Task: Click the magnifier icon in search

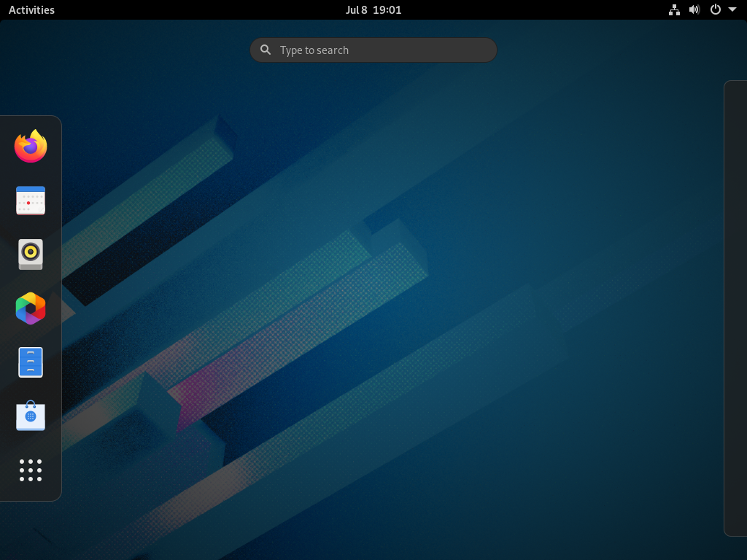Action: pos(266,50)
